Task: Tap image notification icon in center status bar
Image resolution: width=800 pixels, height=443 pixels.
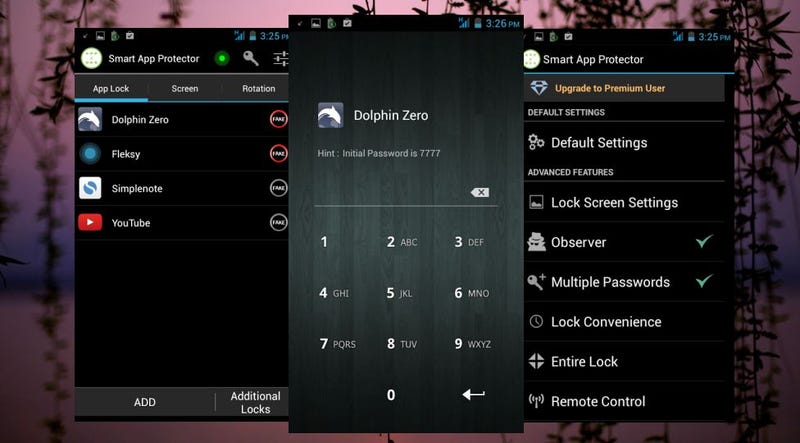Action: coord(316,23)
